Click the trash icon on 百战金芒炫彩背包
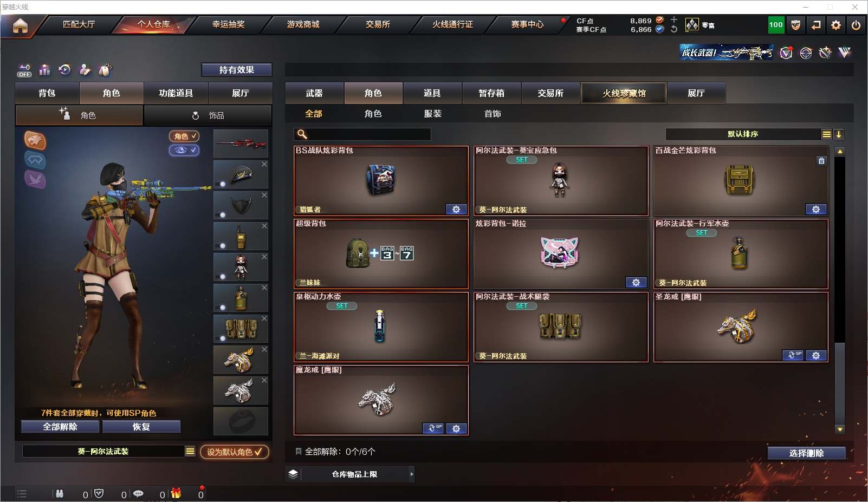 tap(821, 161)
